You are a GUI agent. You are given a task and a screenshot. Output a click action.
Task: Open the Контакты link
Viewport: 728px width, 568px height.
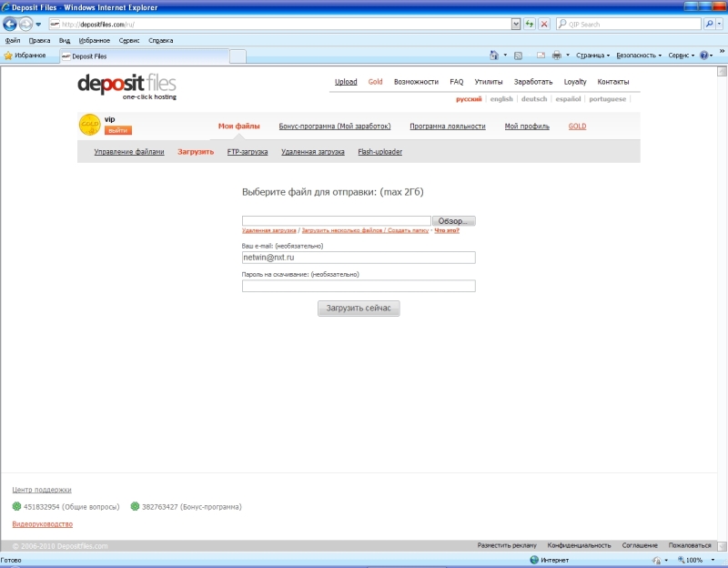coord(612,82)
